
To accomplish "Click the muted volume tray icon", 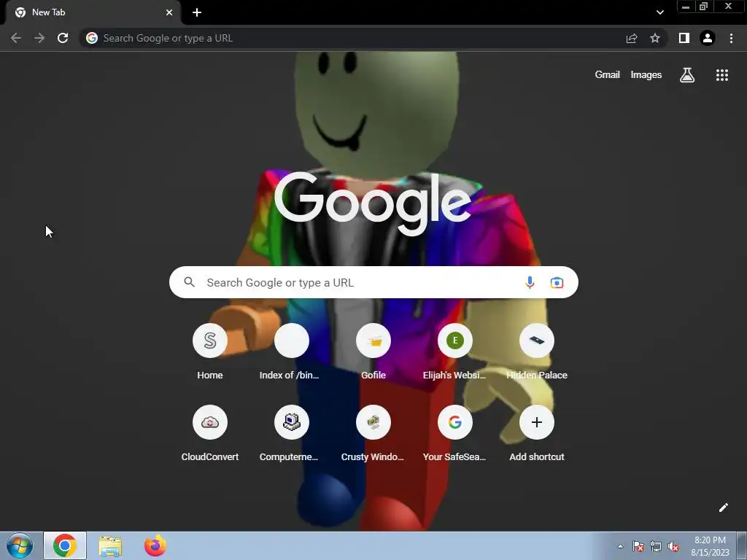I will (x=673, y=546).
